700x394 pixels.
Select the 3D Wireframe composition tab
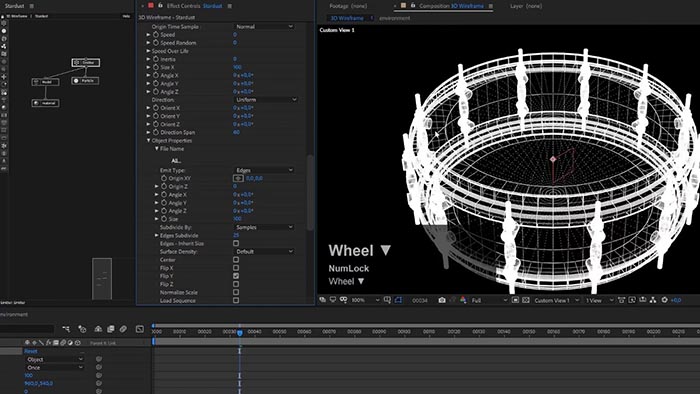point(346,18)
